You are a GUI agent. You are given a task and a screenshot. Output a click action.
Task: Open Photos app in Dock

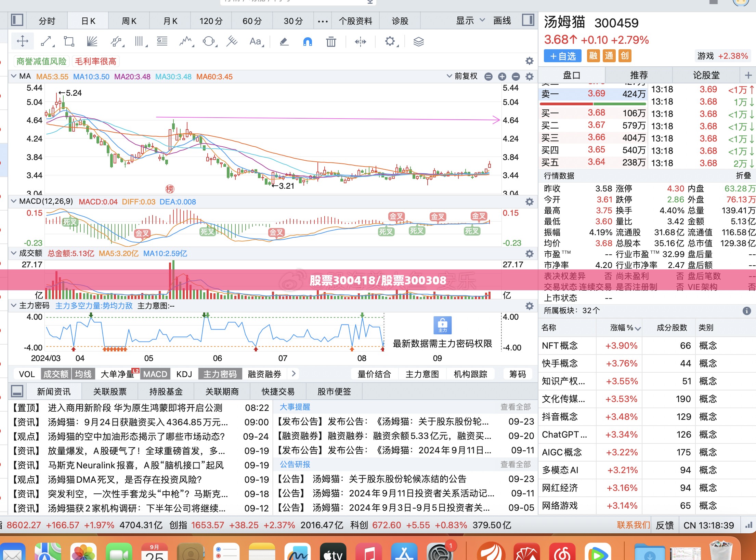pos(83,552)
